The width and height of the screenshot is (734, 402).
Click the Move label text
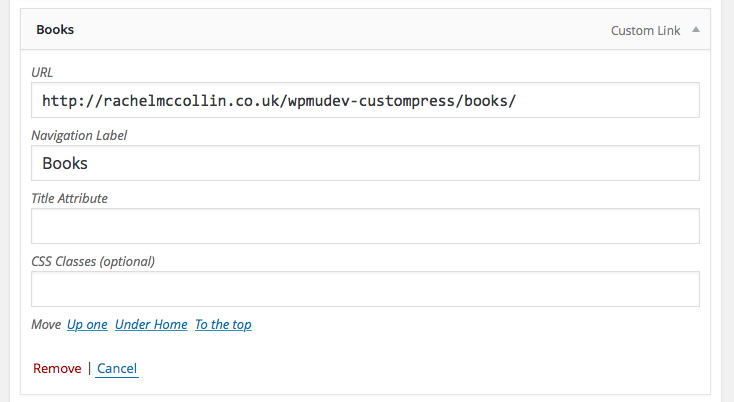[46, 325]
